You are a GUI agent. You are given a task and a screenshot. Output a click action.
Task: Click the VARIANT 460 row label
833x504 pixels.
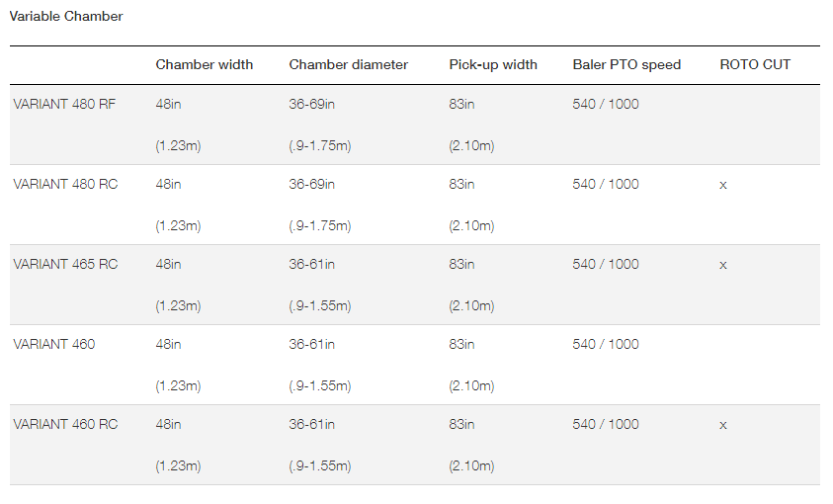pos(54,344)
